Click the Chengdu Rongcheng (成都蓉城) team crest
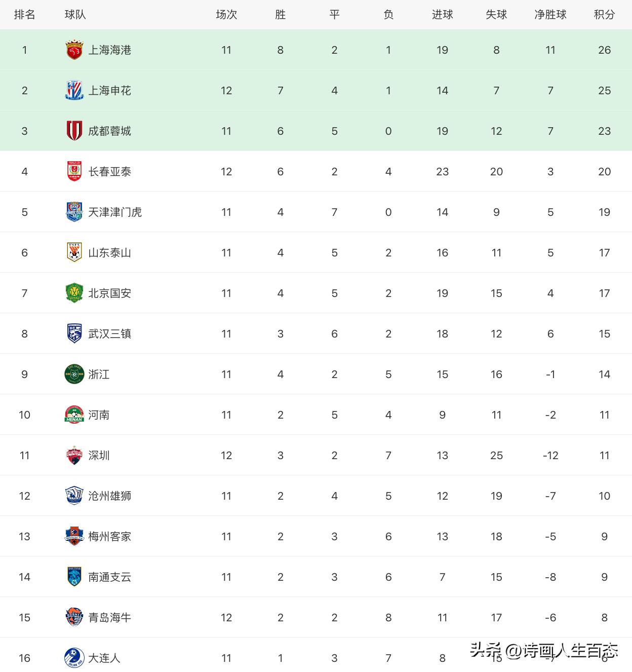 (x=74, y=131)
